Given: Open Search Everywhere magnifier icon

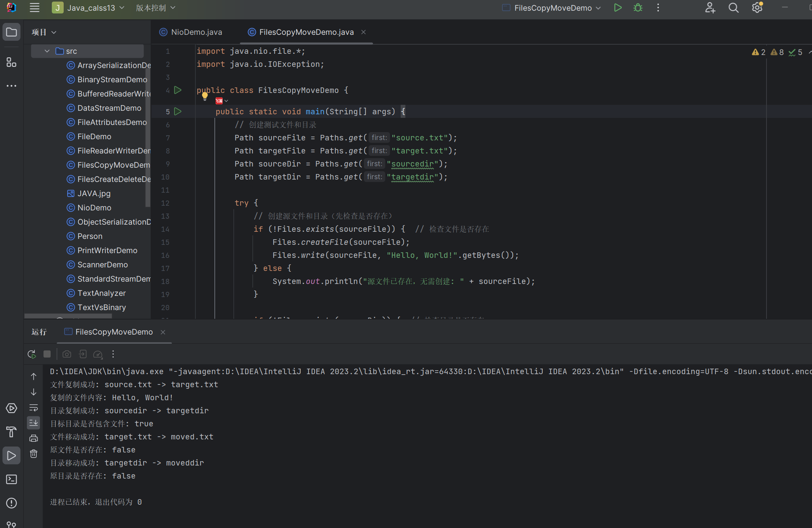Looking at the screenshot, I should click(x=733, y=8).
